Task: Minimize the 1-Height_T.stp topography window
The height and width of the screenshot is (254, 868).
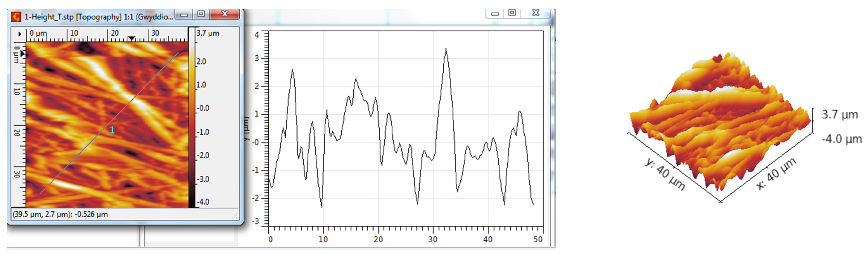Action: pyautogui.click(x=184, y=15)
